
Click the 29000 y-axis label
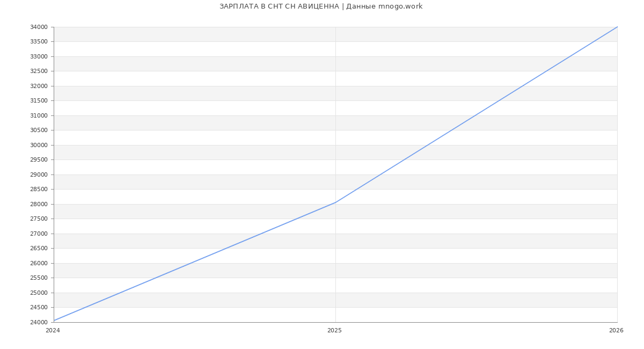click(39, 174)
